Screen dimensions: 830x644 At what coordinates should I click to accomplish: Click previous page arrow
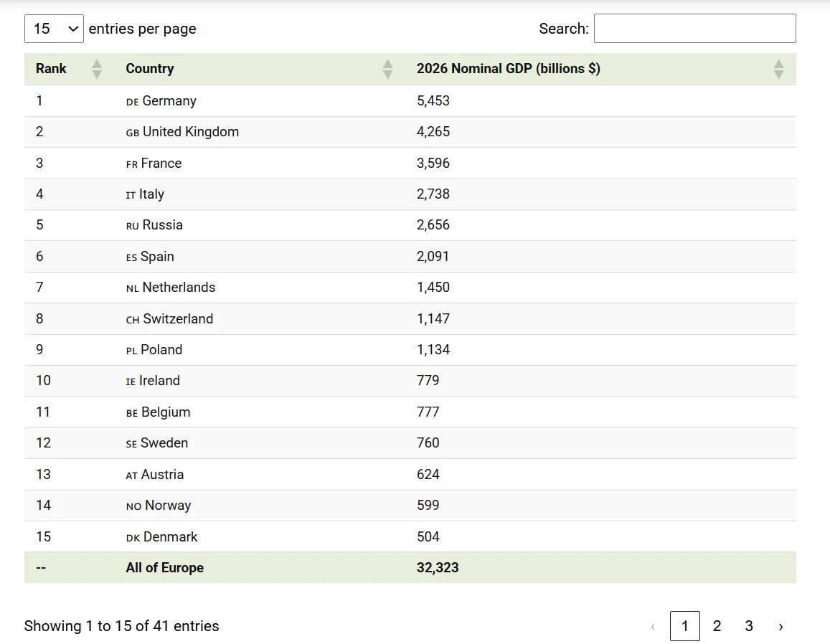653,626
